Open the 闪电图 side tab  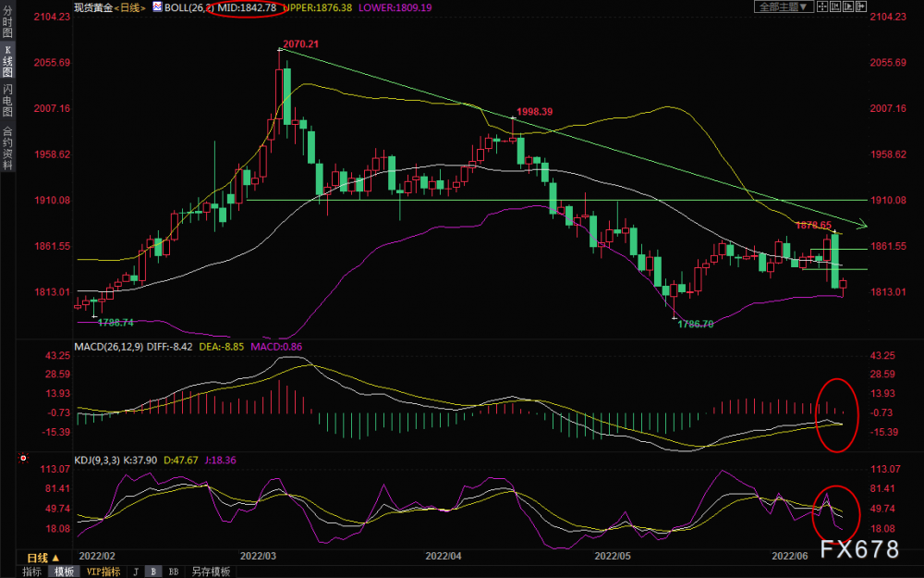(x=7, y=101)
